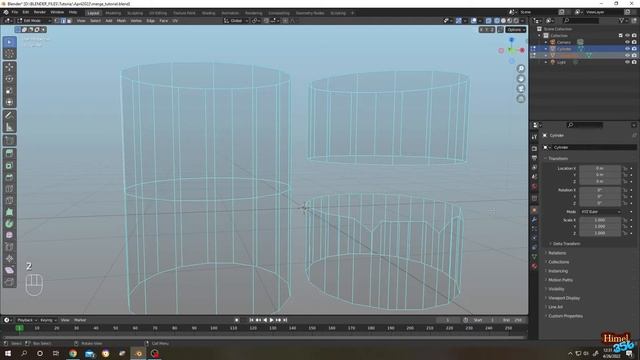The width and height of the screenshot is (640, 360).
Task: Select the Move tool
Action: pyautogui.click(x=9, y=67)
